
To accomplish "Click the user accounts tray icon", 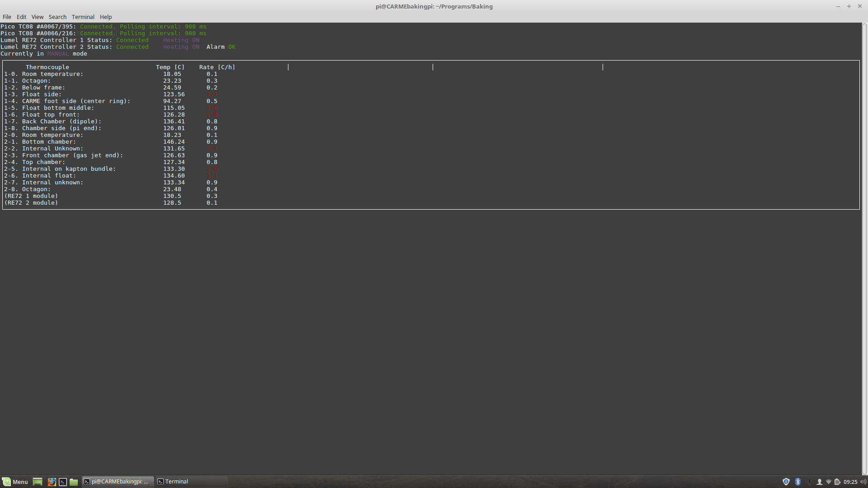I will (x=820, y=482).
